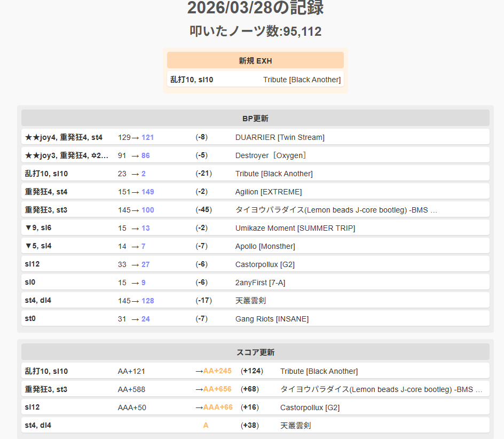The width and height of the screenshot is (504, 439).
Task: Click 天叢雲剣 in スコア更新 list
Action: [x=295, y=426]
